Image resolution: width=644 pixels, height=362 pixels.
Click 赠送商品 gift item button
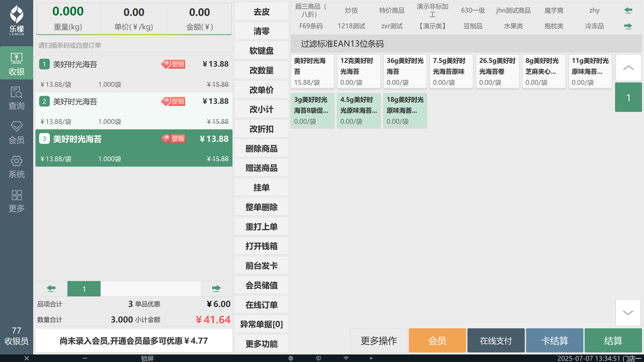(x=262, y=168)
